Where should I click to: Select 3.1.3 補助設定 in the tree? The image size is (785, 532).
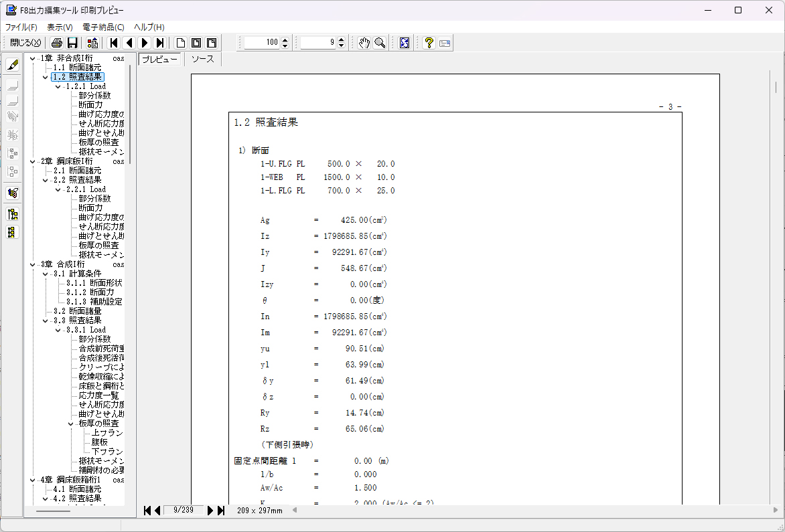point(94,302)
